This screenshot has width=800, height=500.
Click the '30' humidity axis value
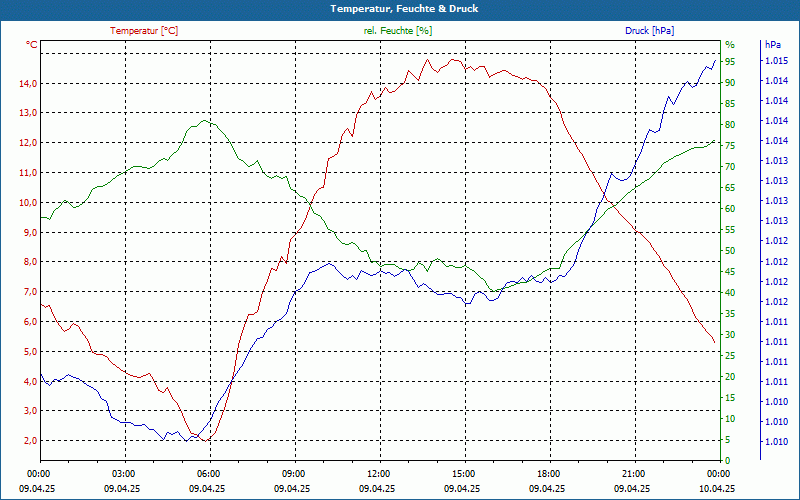(x=730, y=335)
